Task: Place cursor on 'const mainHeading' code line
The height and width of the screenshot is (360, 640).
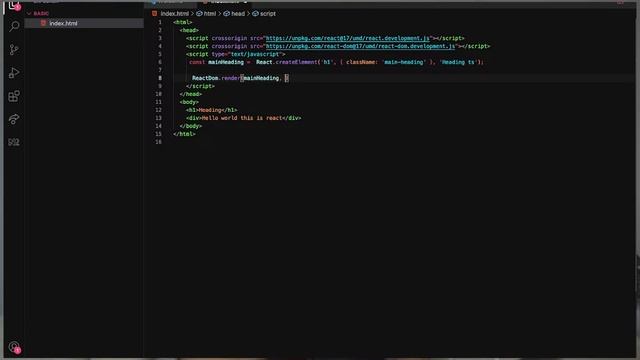Action: tap(336, 62)
